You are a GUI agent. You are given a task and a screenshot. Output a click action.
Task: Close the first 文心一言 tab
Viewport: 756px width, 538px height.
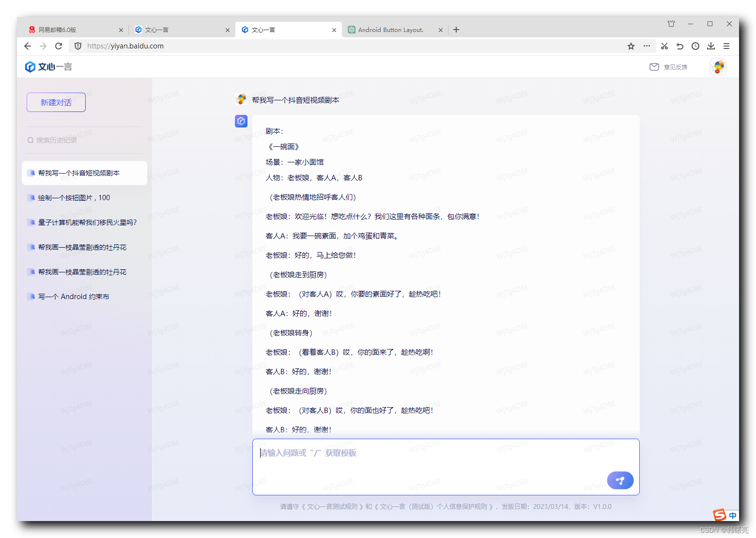228,30
